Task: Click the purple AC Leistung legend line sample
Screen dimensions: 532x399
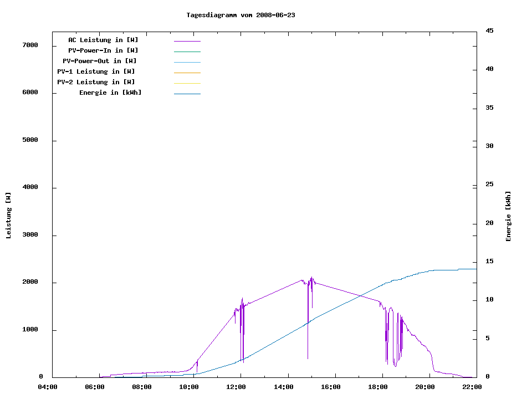Action: [187, 41]
